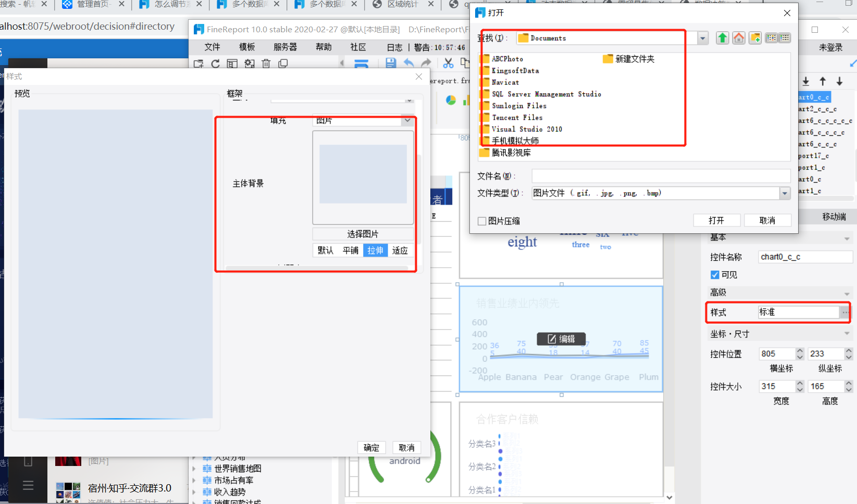Click 确定 in the 样式 dialog
The width and height of the screenshot is (857, 504).
371,448
